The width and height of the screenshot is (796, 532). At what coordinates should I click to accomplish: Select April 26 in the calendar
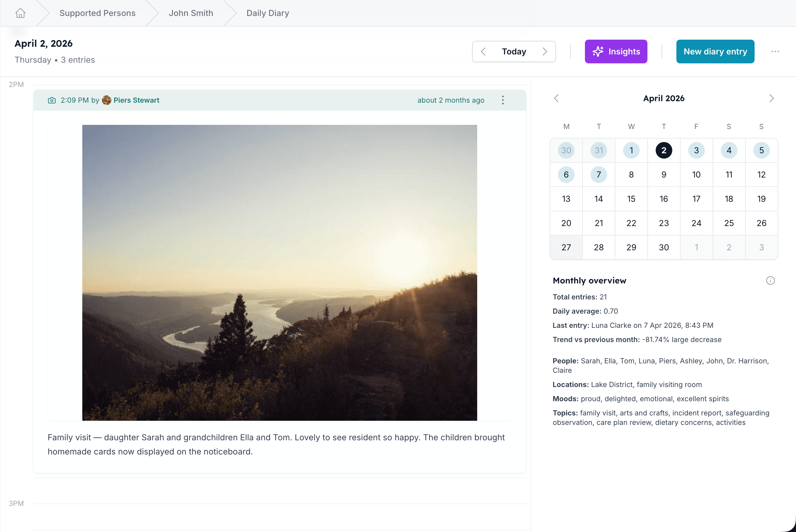click(761, 223)
